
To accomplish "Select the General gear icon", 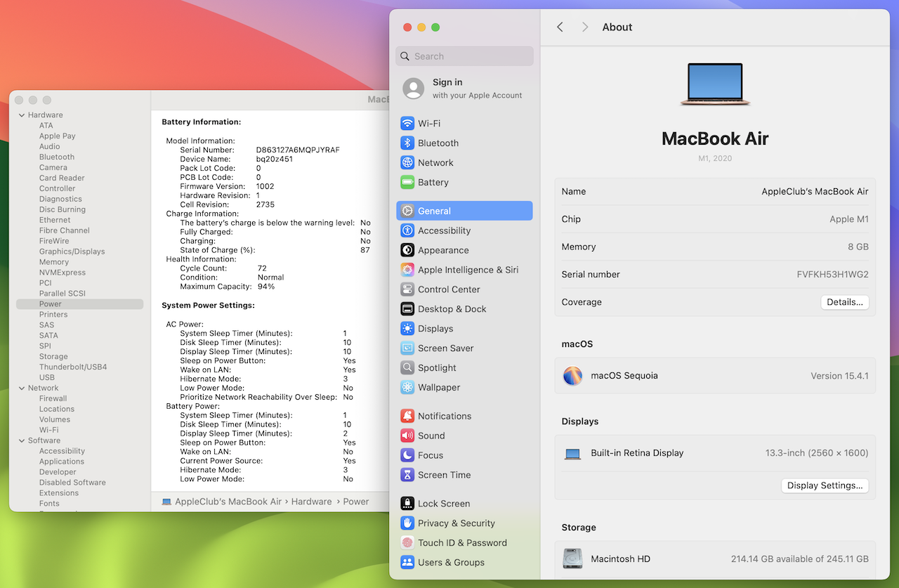I will [407, 211].
